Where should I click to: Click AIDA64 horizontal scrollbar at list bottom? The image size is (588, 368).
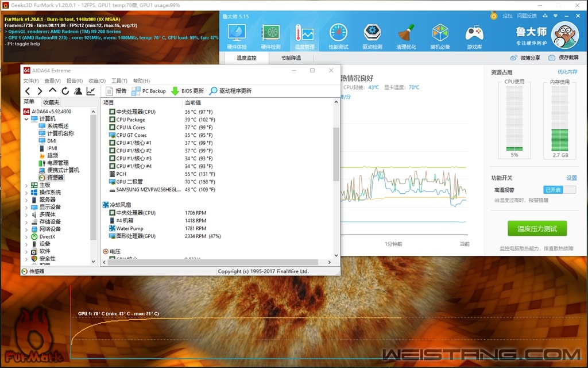point(212,262)
